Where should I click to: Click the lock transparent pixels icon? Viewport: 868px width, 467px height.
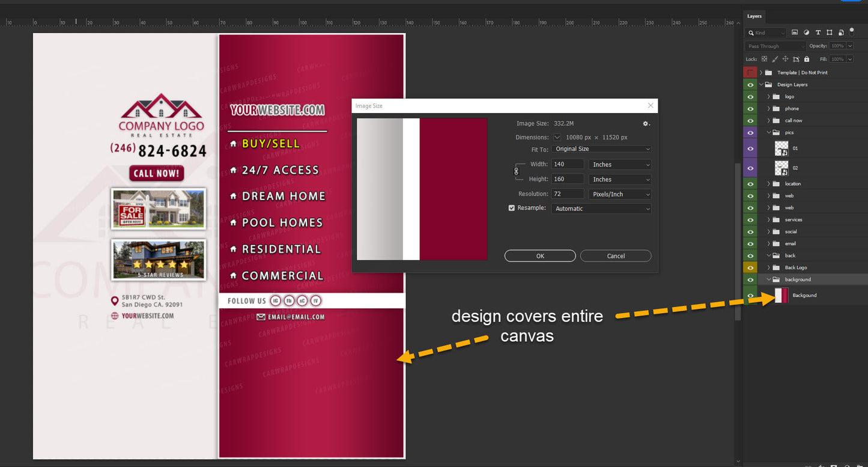pos(764,59)
